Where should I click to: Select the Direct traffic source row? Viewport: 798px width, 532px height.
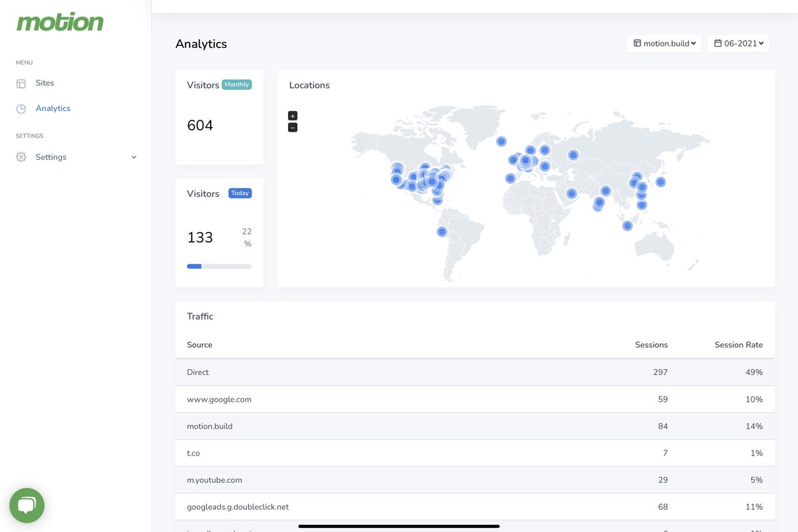coord(475,372)
